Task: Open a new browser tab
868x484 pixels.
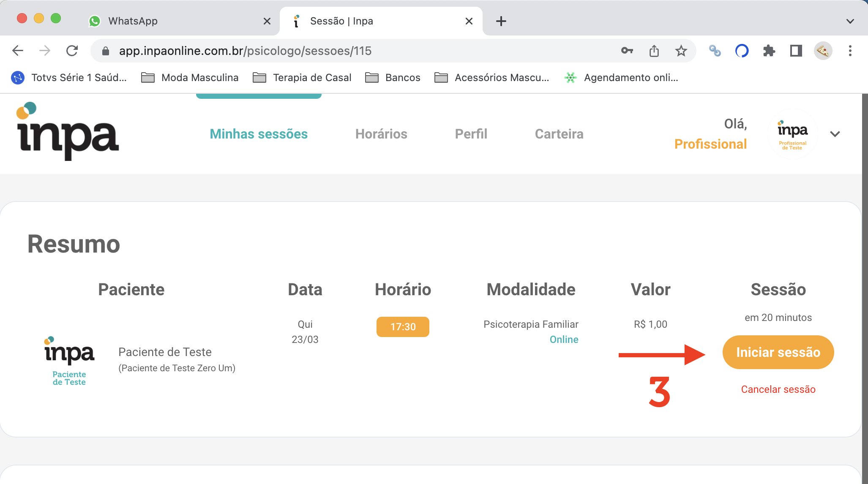Action: [x=501, y=21]
